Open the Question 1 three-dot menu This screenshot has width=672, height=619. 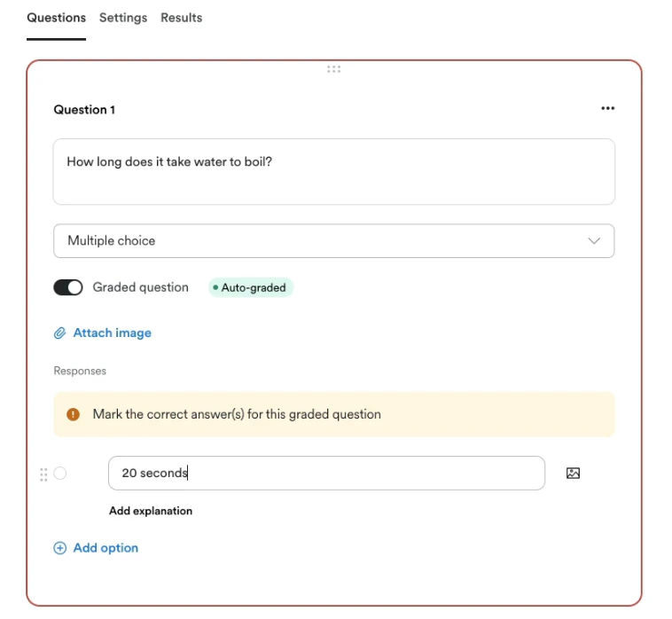pyautogui.click(x=607, y=108)
